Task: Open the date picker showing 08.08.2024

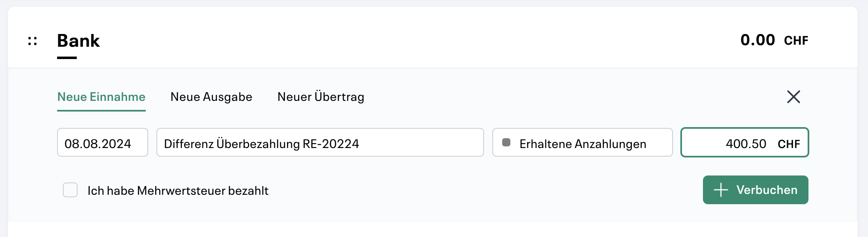Action: (102, 143)
